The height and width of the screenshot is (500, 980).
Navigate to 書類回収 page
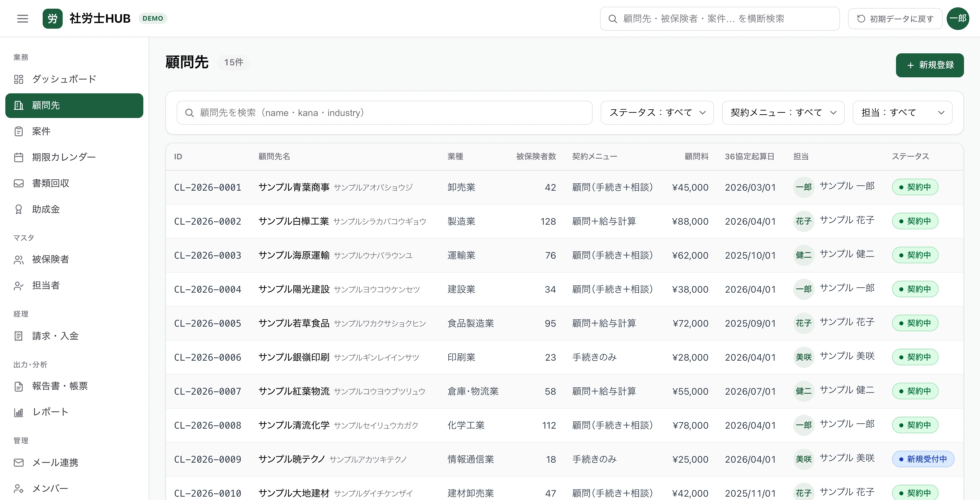point(74,183)
